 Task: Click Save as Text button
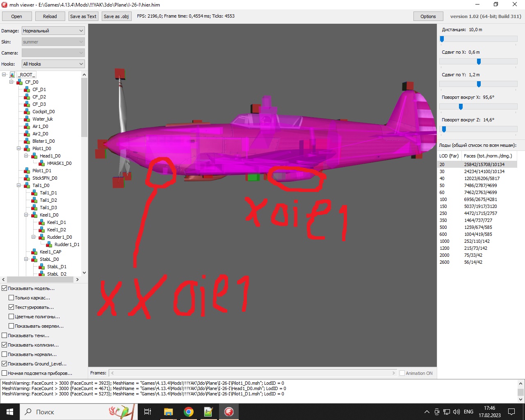(x=83, y=16)
